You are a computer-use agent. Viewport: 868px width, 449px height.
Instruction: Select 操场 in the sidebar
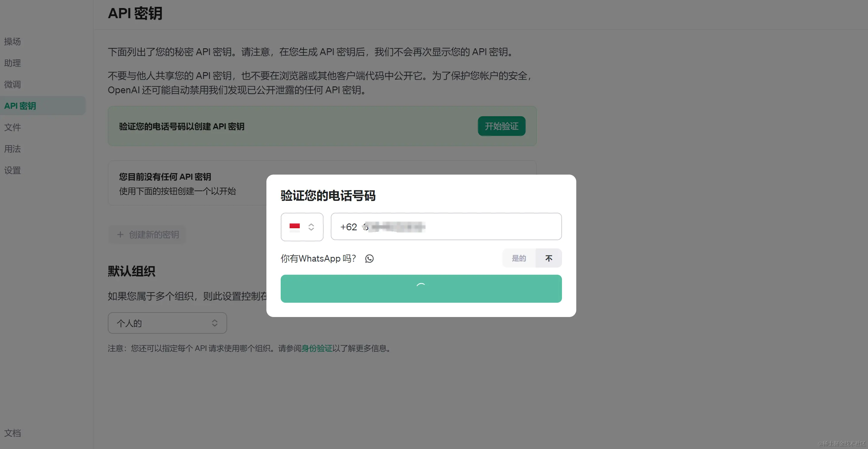12,42
